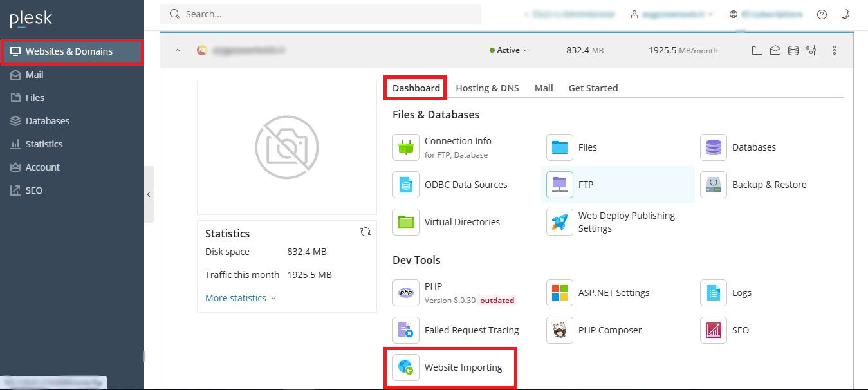
Task: Open Databases in the Files & Databases section
Action: click(x=739, y=147)
